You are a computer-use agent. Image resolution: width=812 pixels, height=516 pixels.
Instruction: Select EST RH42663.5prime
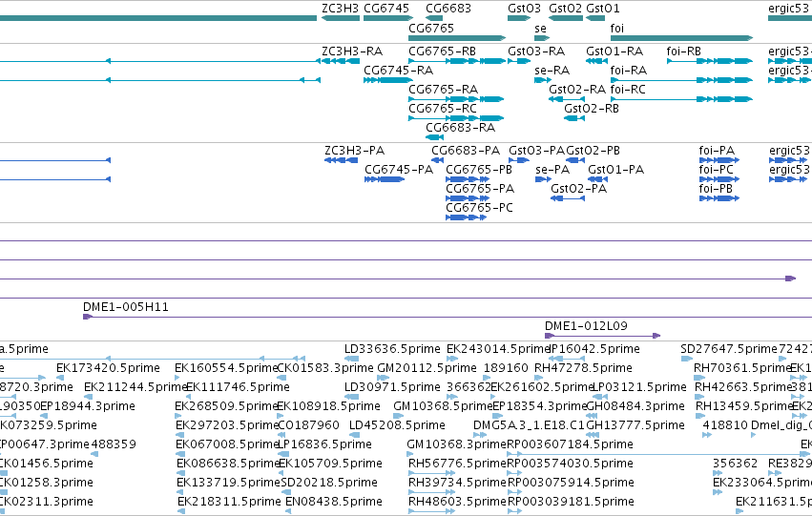(743, 387)
